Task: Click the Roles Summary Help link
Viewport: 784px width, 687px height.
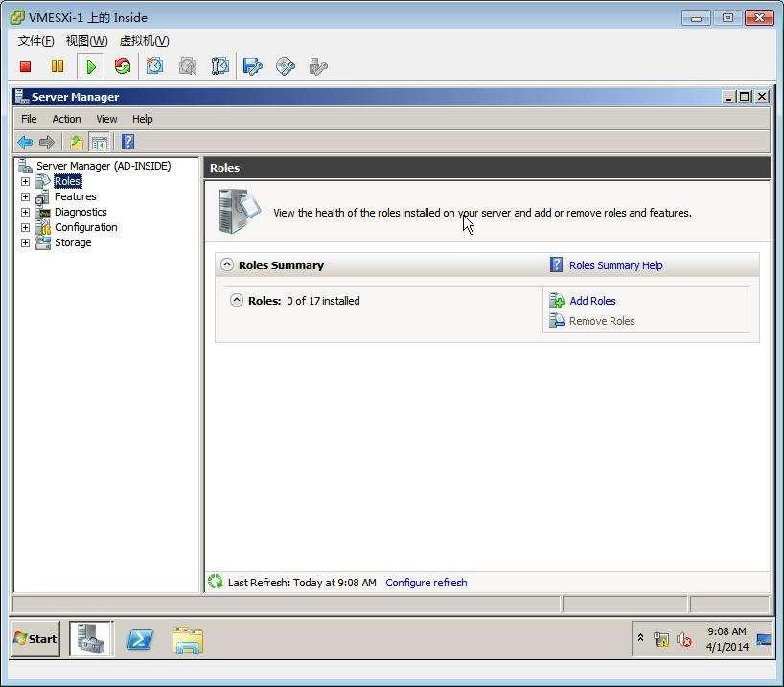Action: pyautogui.click(x=615, y=265)
